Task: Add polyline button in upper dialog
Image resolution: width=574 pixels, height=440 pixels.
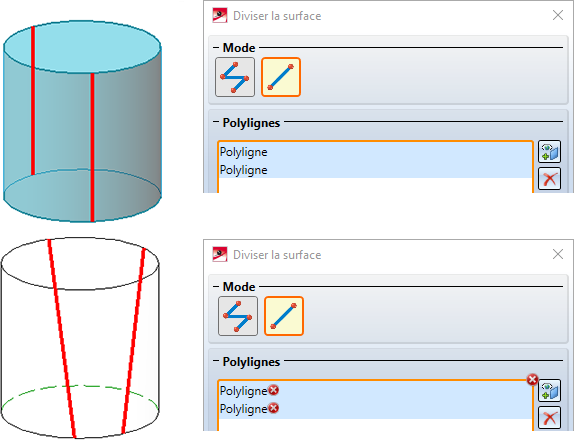Action: 549,152
